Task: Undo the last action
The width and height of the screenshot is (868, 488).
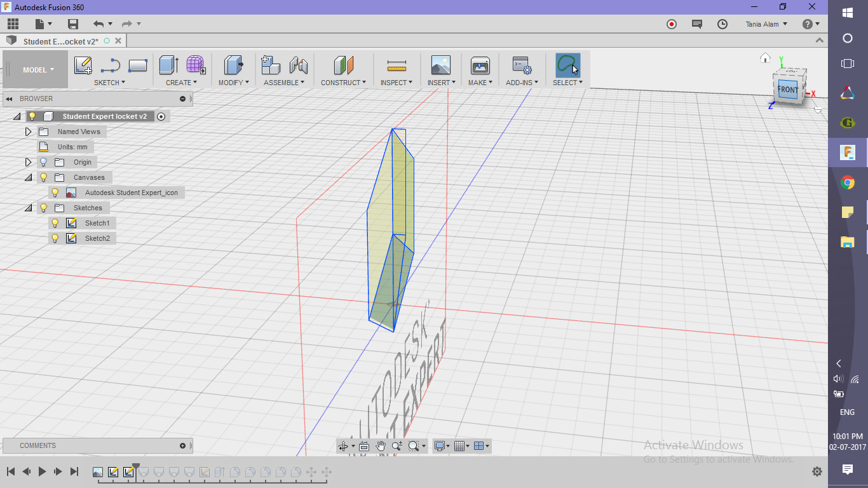Action: (98, 24)
